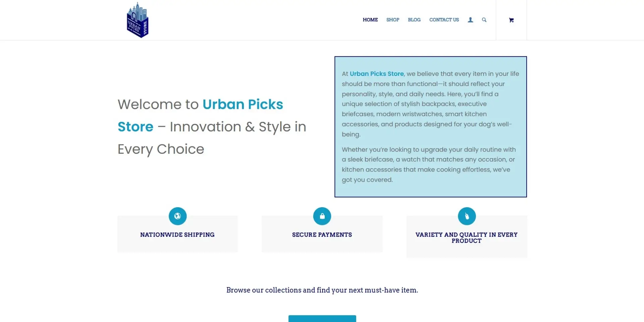Viewport: 644px width, 322px height.
Task: Click the globe icon above Nationwide Shipping
Action: [177, 216]
